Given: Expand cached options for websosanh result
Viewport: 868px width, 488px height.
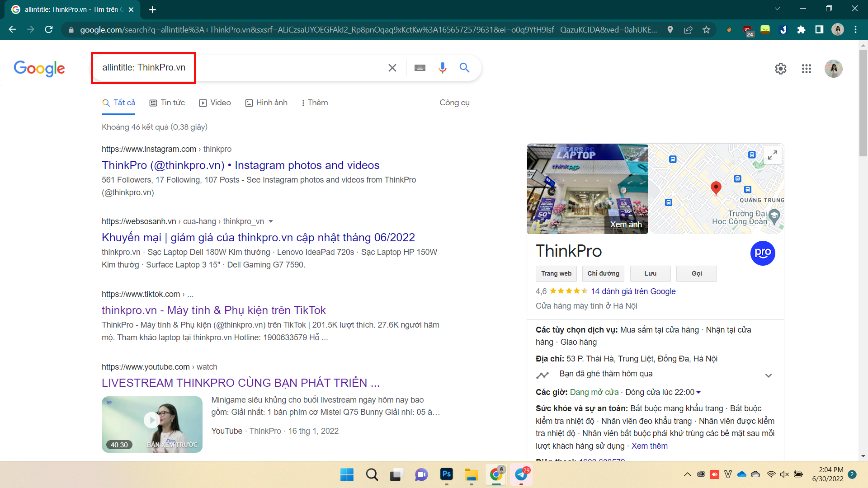Looking at the screenshot, I should coord(271,221).
